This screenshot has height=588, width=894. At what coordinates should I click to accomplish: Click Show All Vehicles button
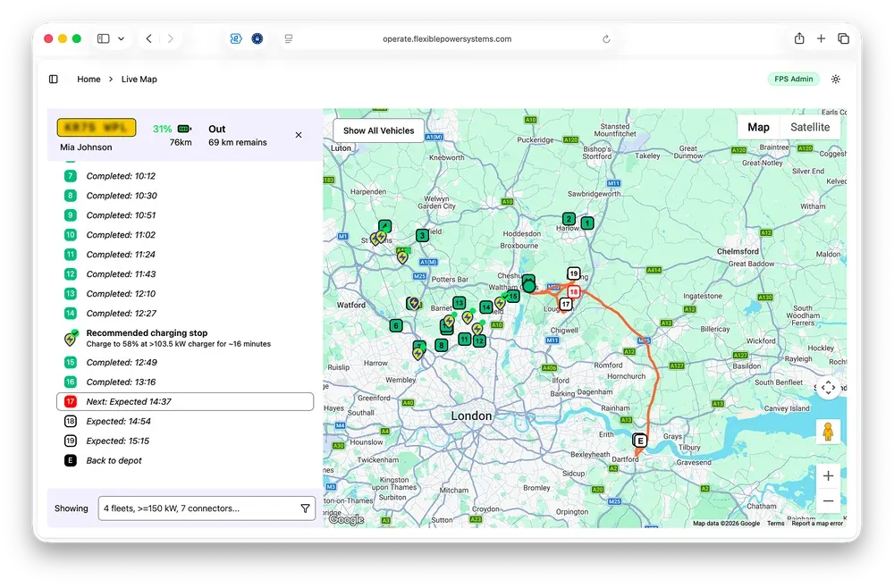[378, 130]
